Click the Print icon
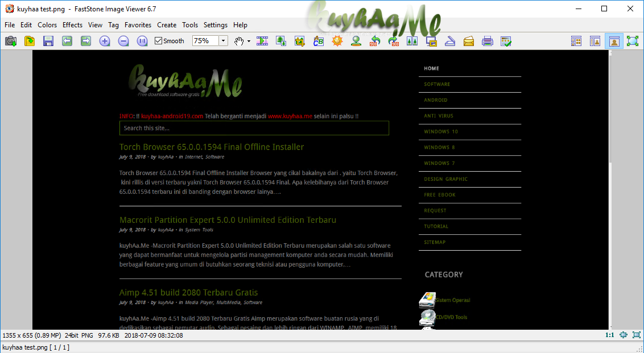Image resolution: width=644 pixels, height=353 pixels. click(x=487, y=41)
